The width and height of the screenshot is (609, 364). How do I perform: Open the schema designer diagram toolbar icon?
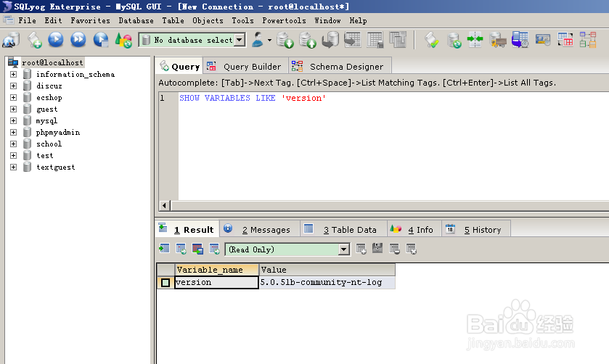tap(588, 40)
